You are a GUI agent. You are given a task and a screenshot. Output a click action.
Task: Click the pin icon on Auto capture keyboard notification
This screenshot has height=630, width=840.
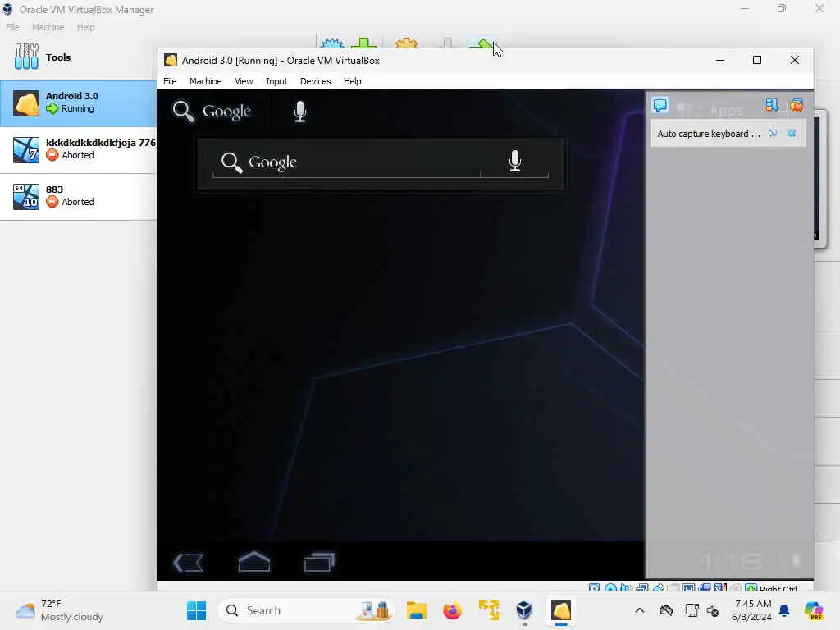coord(773,133)
